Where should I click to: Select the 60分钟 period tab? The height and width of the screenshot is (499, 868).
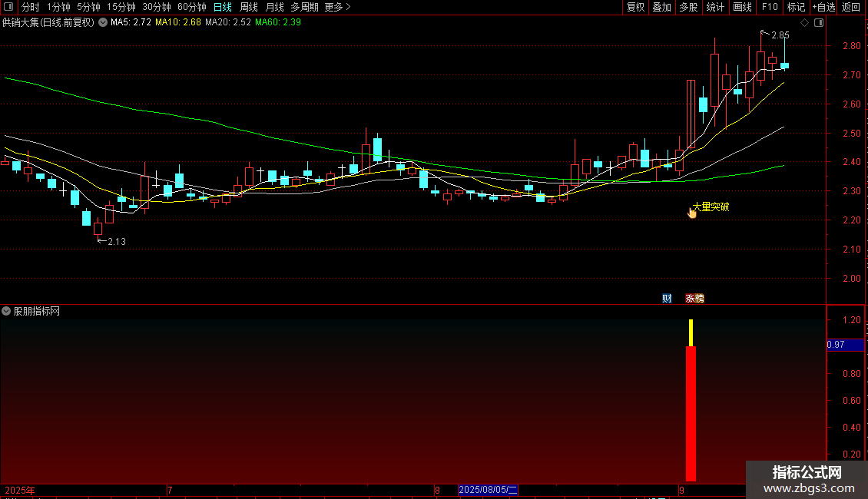click(x=191, y=7)
